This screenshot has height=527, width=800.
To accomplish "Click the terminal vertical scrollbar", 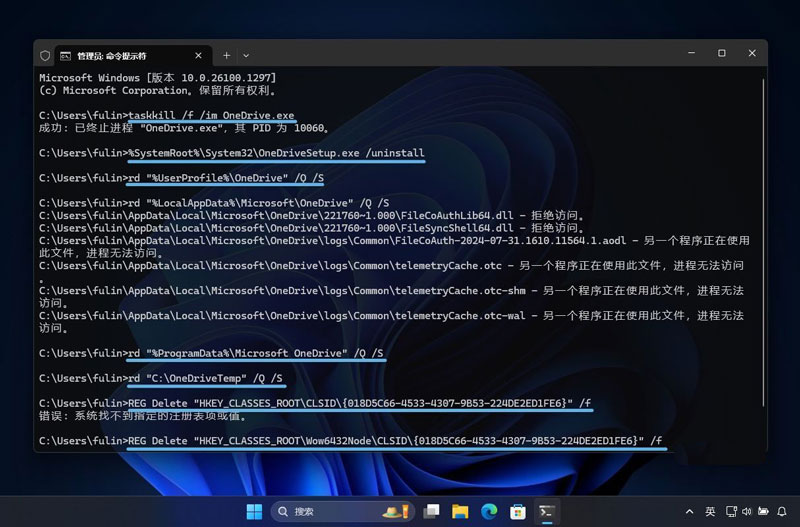I will point(762,200).
